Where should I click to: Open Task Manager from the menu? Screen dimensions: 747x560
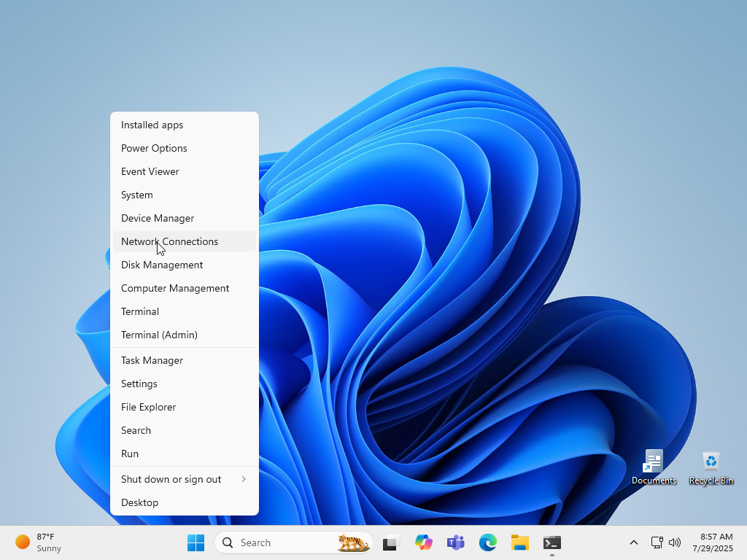tap(152, 360)
